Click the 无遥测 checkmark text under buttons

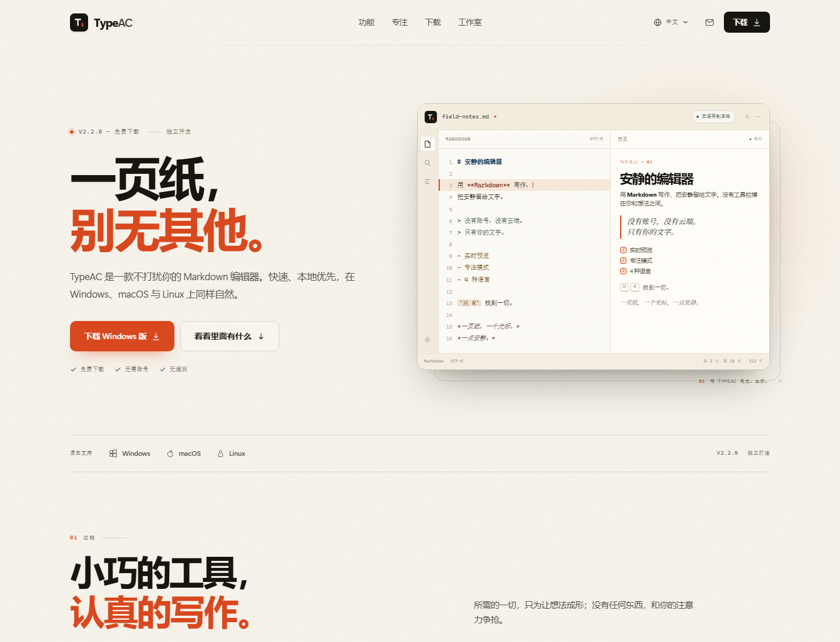[x=174, y=369]
